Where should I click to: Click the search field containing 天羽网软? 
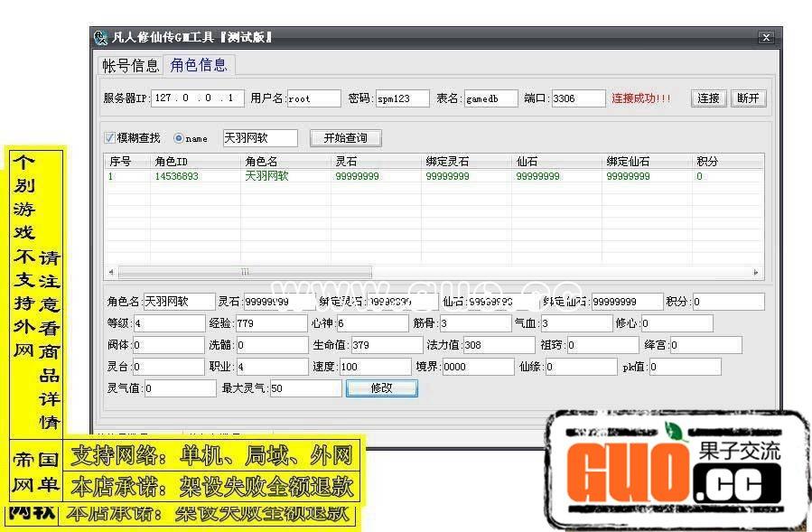click(x=260, y=138)
